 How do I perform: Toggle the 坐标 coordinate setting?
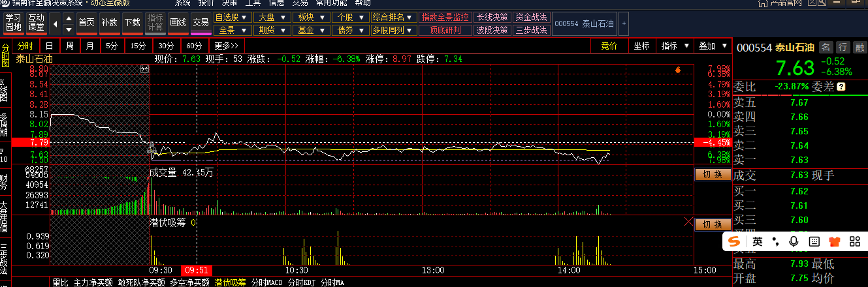click(641, 46)
